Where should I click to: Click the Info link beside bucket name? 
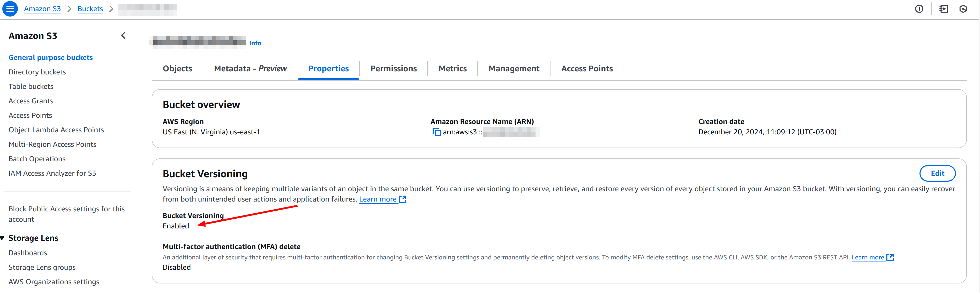click(x=255, y=43)
